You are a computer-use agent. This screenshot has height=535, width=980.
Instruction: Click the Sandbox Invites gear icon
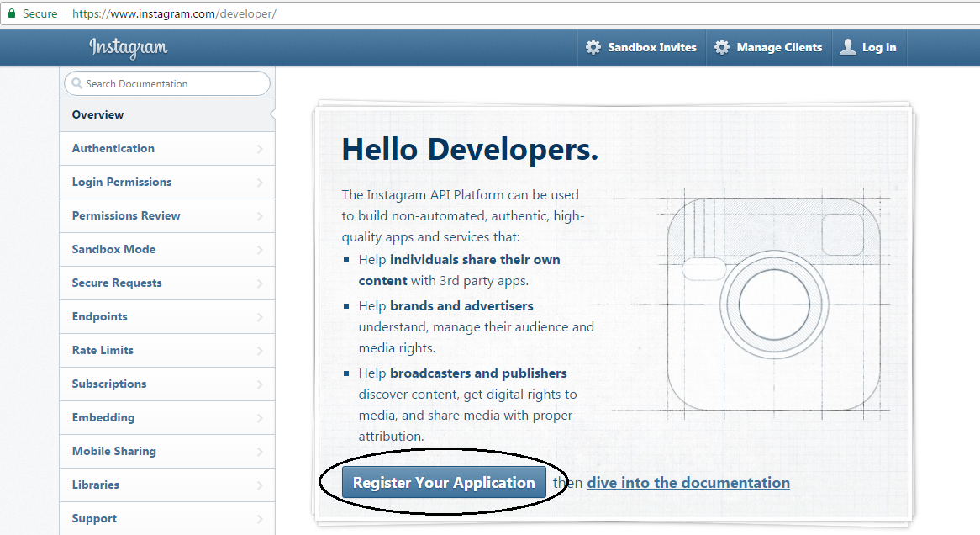click(x=593, y=47)
